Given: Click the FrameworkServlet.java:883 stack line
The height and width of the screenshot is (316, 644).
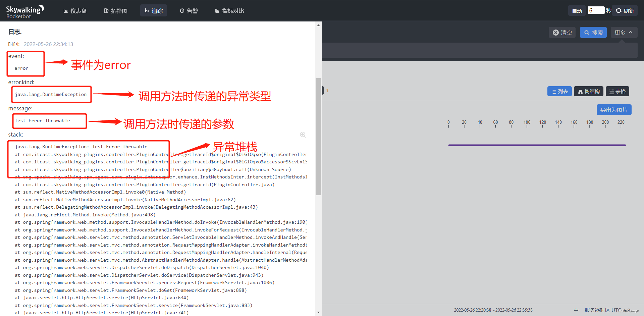Looking at the screenshot, I should coord(133,305).
